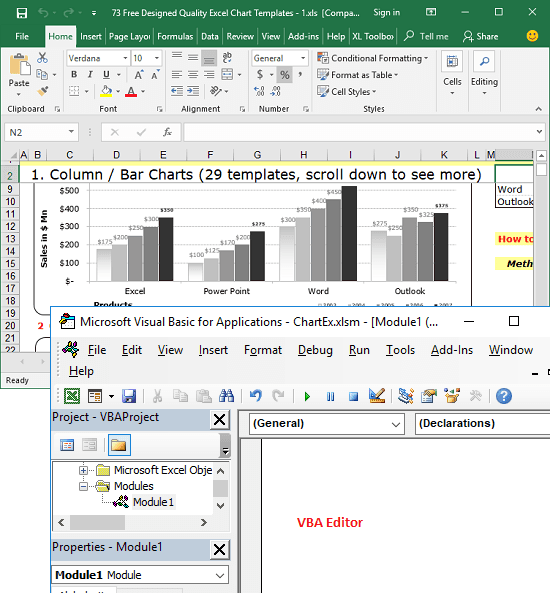This screenshot has width=550, height=593.
Task: Open Cell Styles menu
Action: pos(347,92)
